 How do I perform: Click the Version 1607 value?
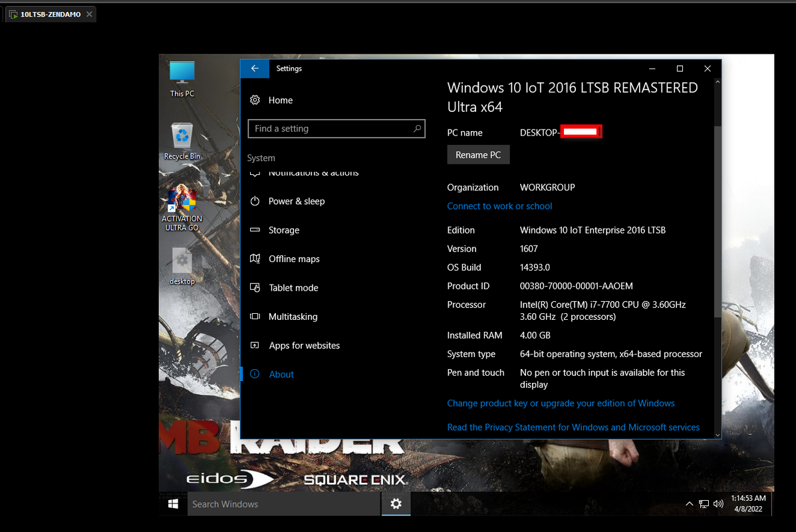click(529, 249)
